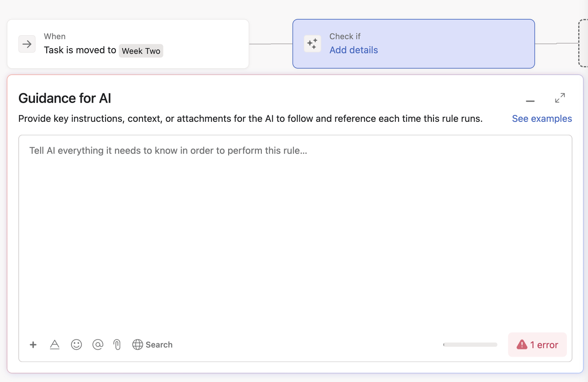
Task: Click the 1 error warning button
Action: point(537,345)
